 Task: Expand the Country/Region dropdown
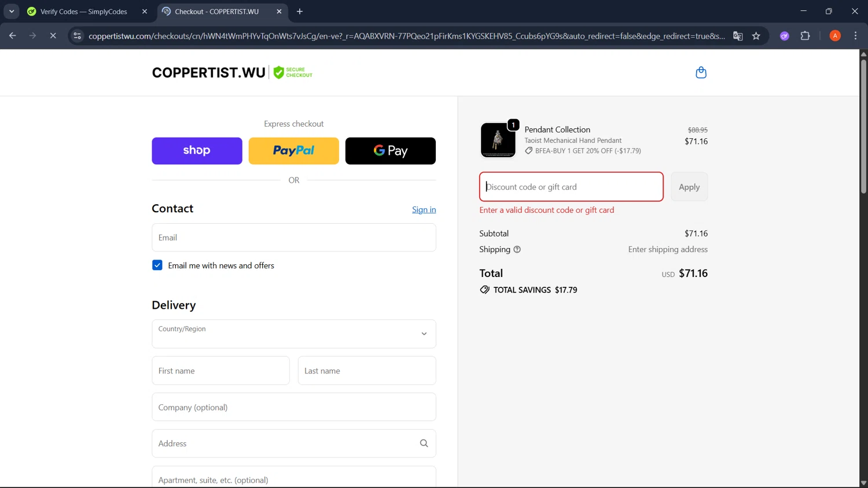(x=294, y=334)
